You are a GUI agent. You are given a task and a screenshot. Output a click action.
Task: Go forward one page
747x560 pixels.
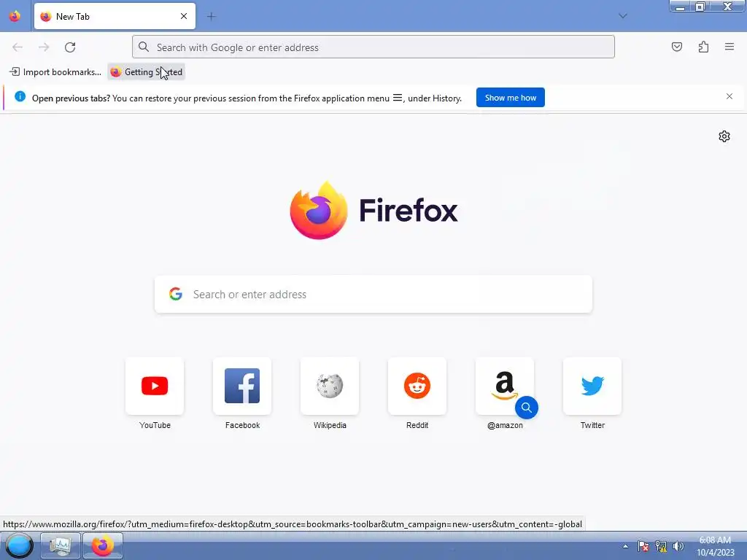click(x=44, y=47)
